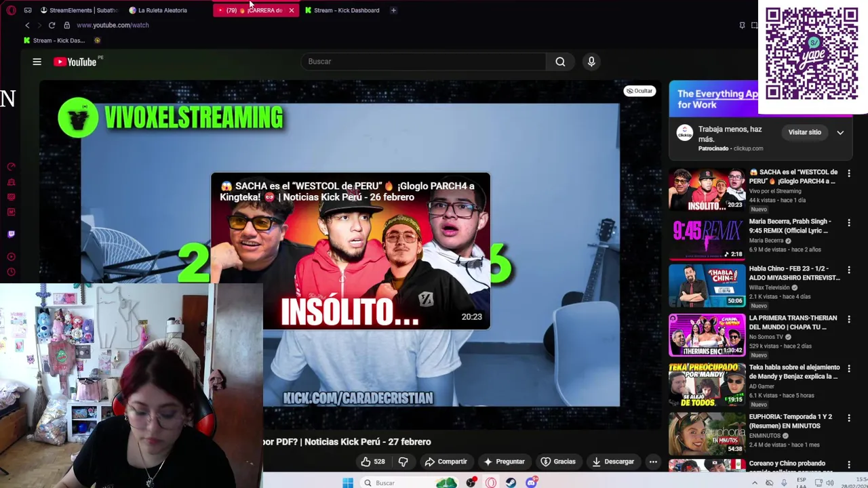Open options for EUPHORIA video
This screenshot has width=868, height=488.
848,418
